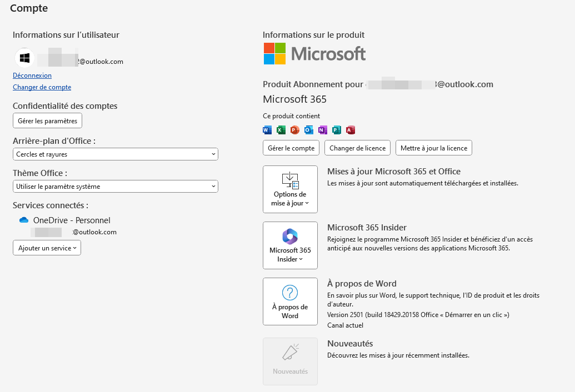This screenshot has width=575, height=392.
Task: Click the Excel app icon
Action: (x=281, y=130)
